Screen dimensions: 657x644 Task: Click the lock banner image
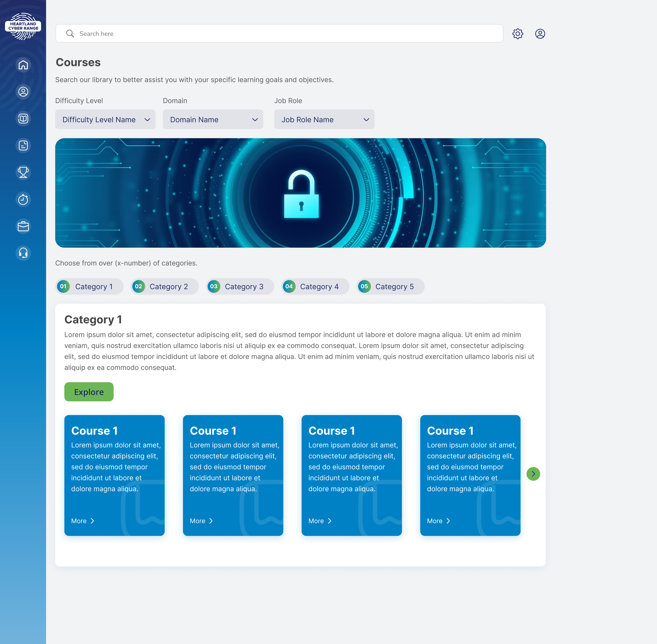point(300,193)
